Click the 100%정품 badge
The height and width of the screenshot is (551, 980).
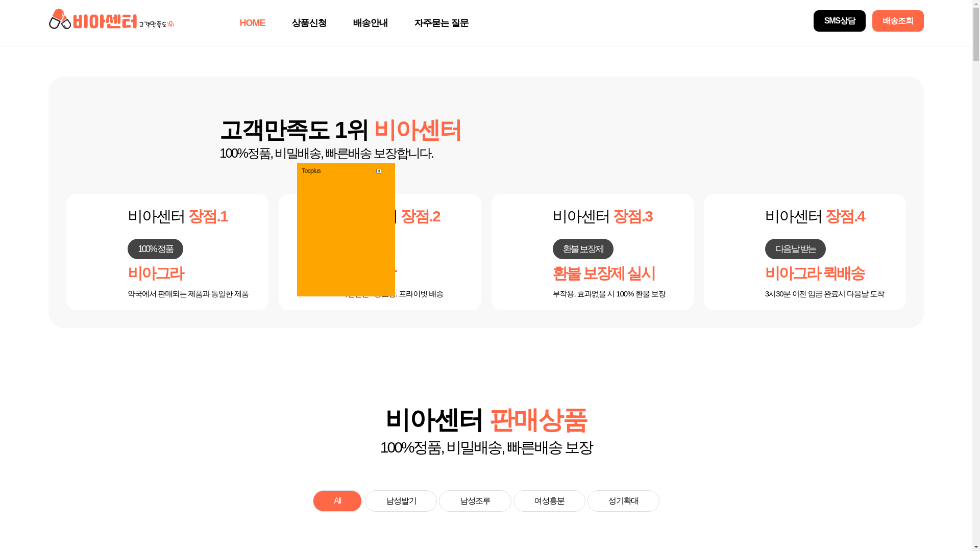point(155,249)
